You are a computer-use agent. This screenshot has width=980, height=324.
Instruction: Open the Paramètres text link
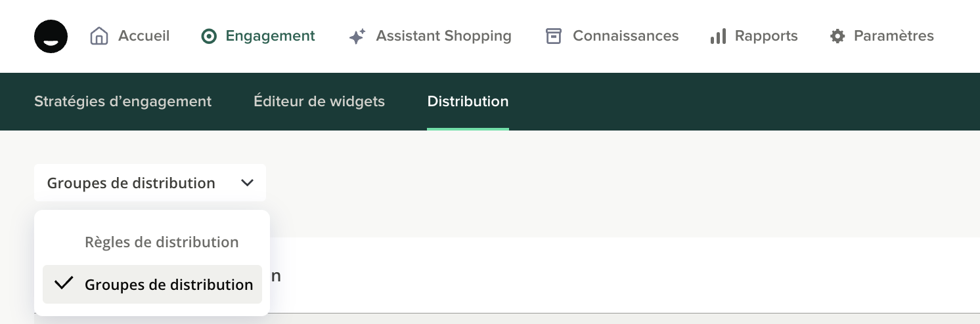point(893,36)
